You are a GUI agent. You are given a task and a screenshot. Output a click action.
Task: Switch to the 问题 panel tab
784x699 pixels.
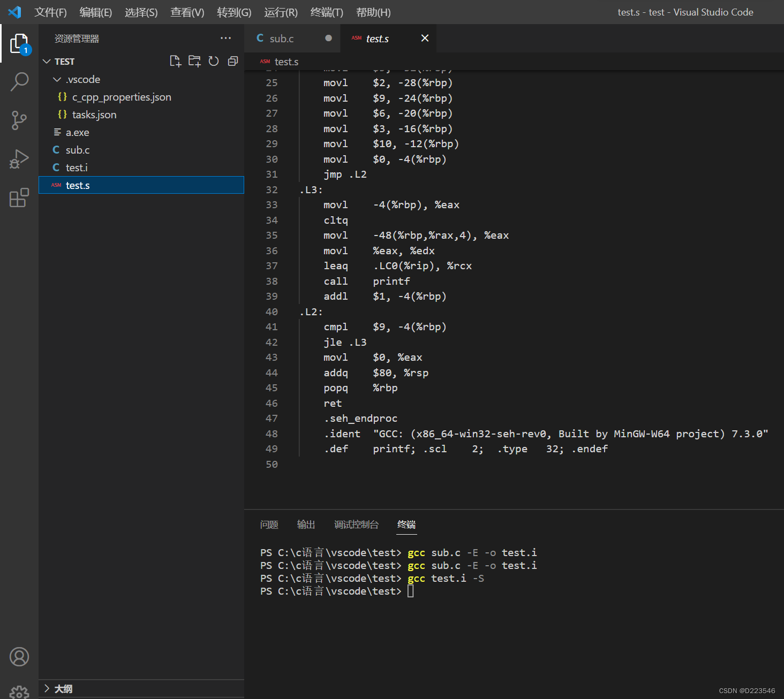tap(269, 525)
